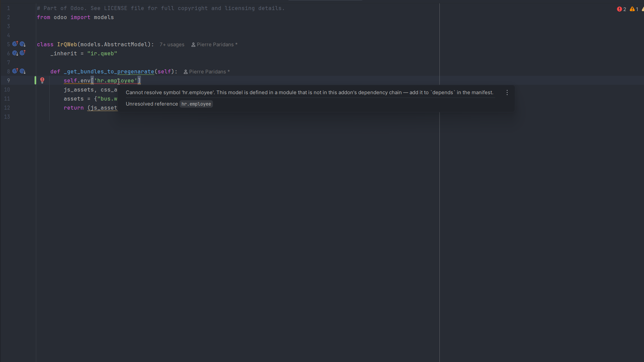Click the green change marker on line 9
Screen dimensions: 644x362
35,80
